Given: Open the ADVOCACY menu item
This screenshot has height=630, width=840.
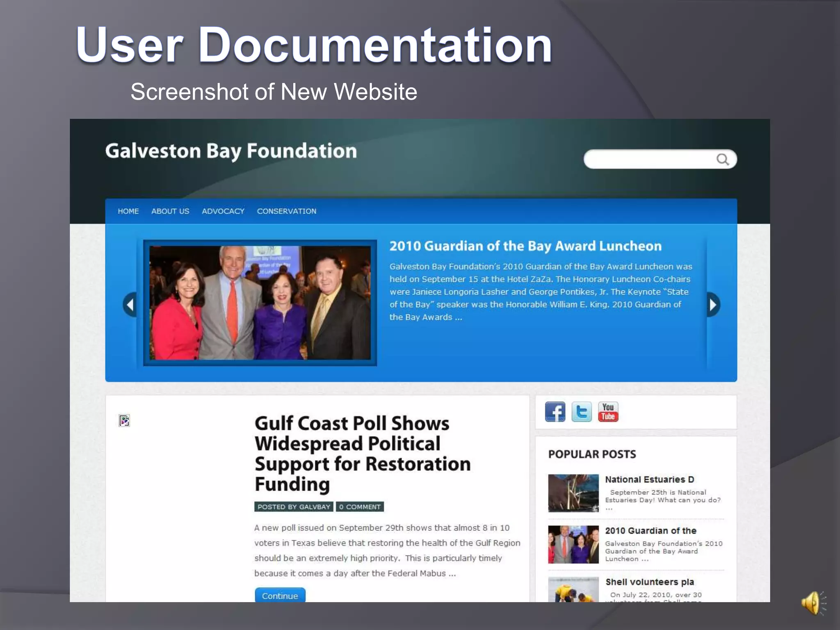Looking at the screenshot, I should pyautogui.click(x=223, y=211).
